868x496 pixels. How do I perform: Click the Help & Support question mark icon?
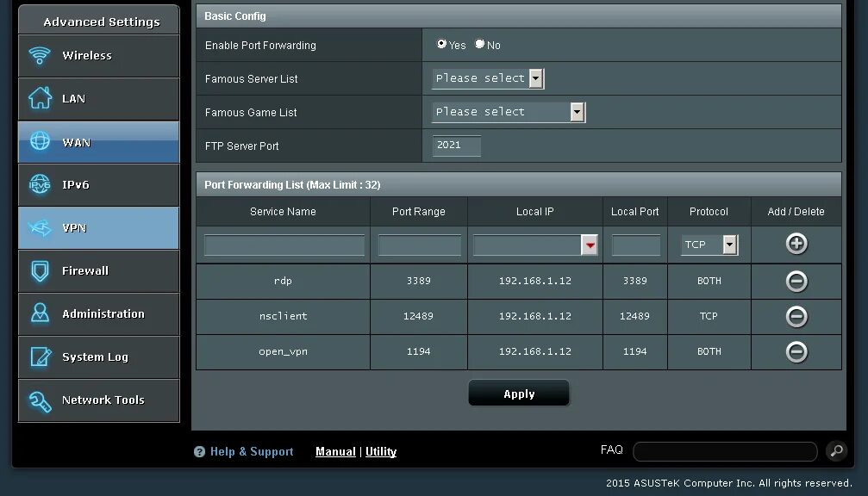(199, 452)
